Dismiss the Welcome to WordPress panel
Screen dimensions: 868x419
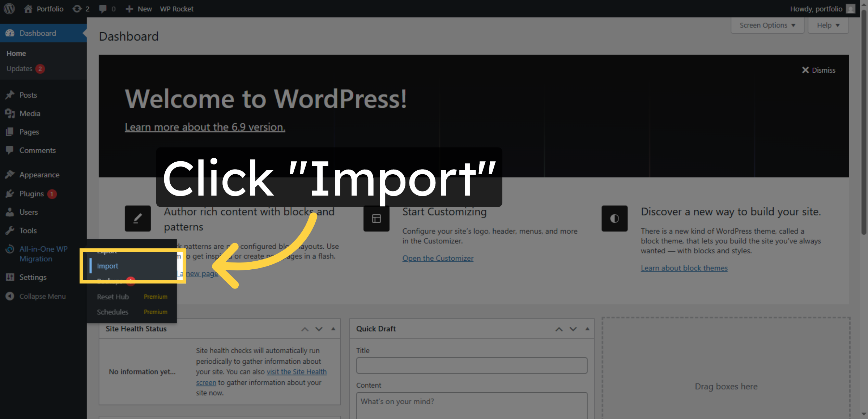[x=818, y=70]
